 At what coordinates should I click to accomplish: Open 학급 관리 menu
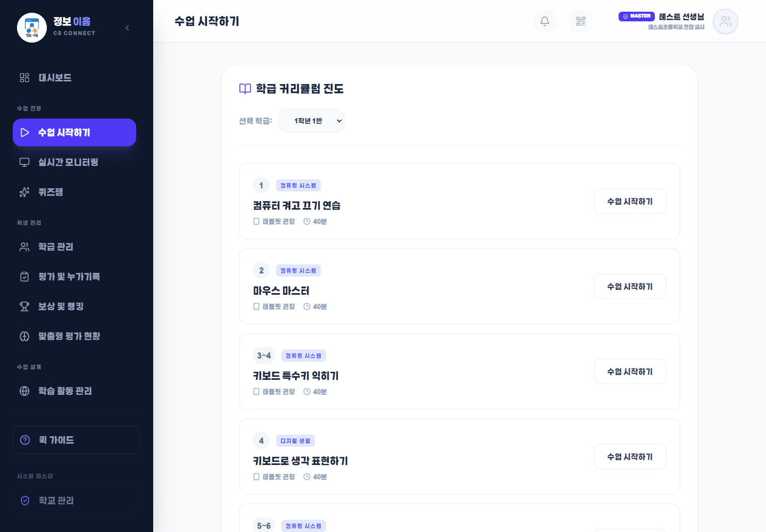click(x=74, y=247)
